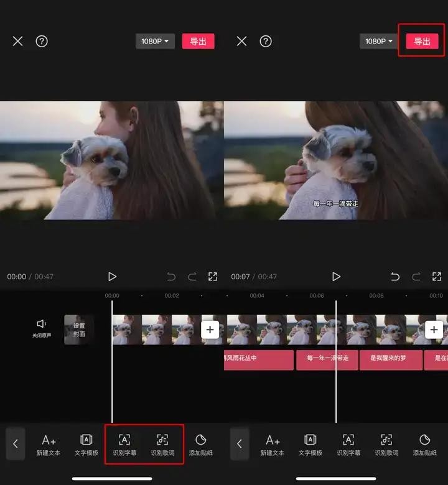
Task: Tap 识别字幕 icon in left editor screen
Action: tap(124, 444)
